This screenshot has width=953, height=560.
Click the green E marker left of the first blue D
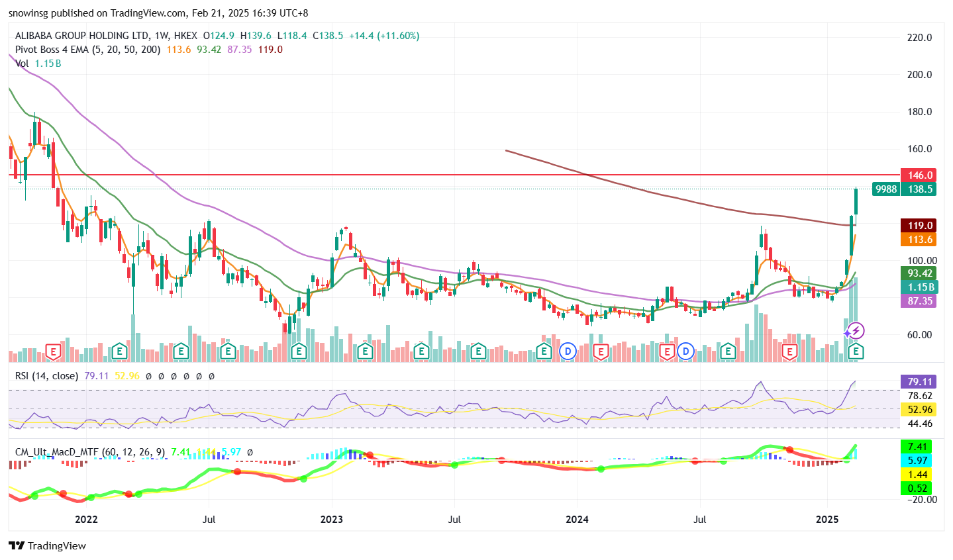[x=544, y=351]
